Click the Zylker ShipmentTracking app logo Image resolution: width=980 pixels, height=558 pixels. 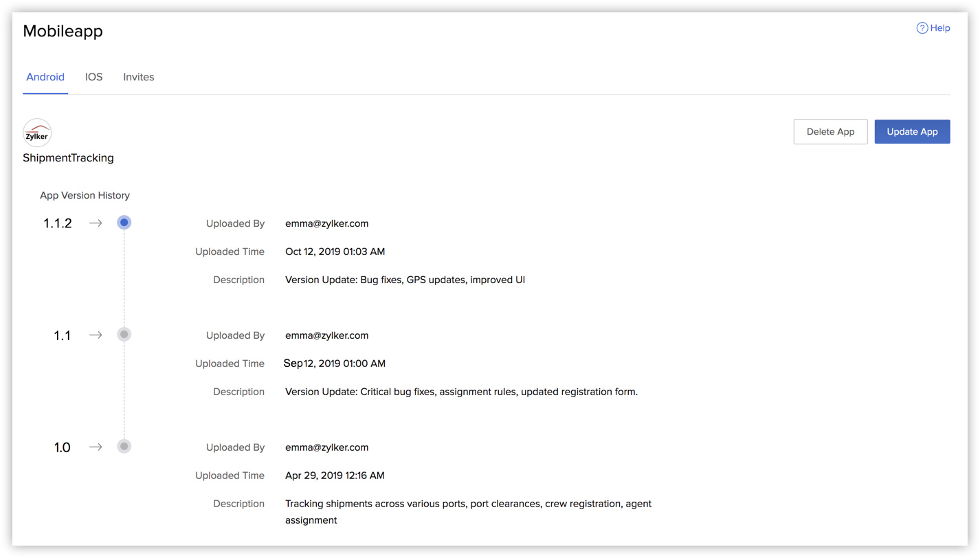(37, 133)
